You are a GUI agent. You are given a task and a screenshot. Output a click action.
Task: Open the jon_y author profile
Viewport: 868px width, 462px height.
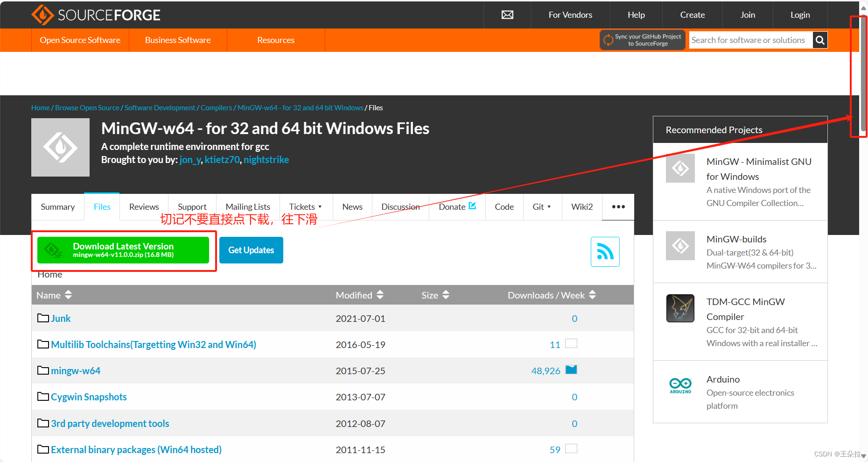coord(190,160)
